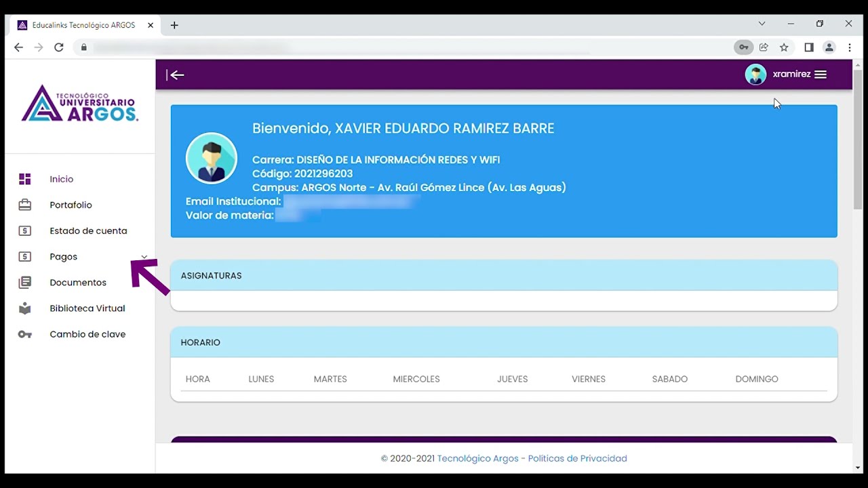Click the student avatar in welcome banner
The width and height of the screenshot is (868, 488).
pyautogui.click(x=212, y=158)
